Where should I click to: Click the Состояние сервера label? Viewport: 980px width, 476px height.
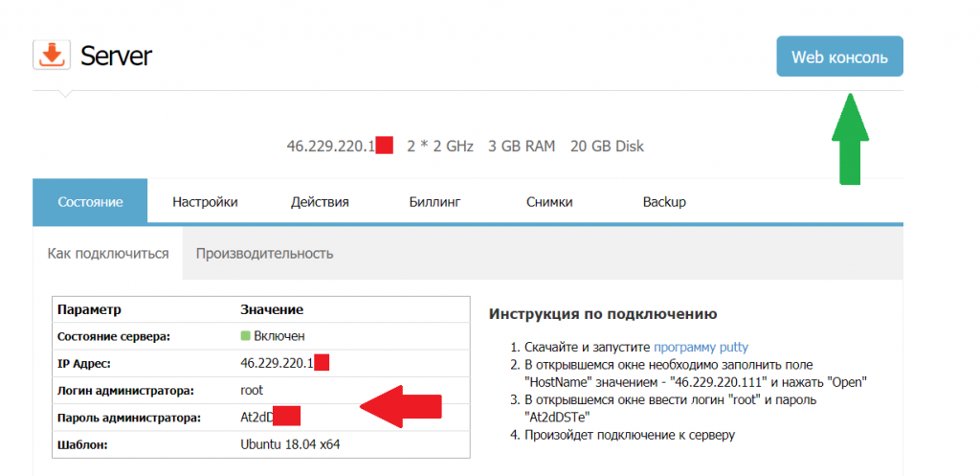[114, 336]
